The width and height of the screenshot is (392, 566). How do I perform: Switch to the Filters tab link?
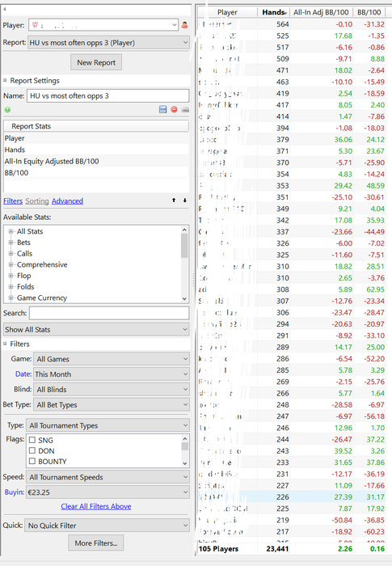pos(13,201)
